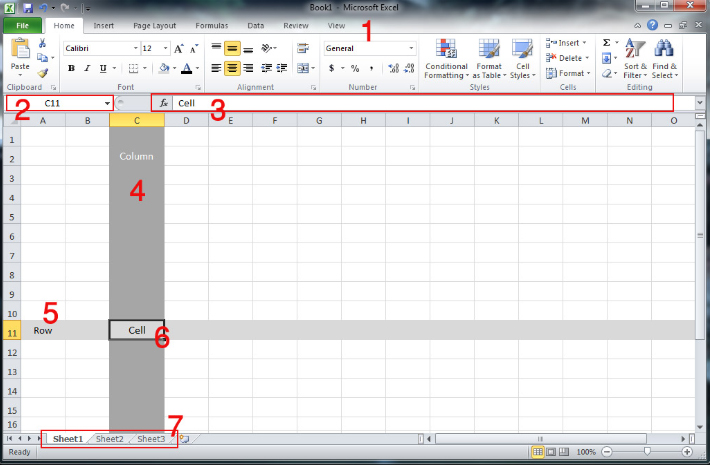Open the Font name dropdown
710x465 pixels.
point(135,48)
